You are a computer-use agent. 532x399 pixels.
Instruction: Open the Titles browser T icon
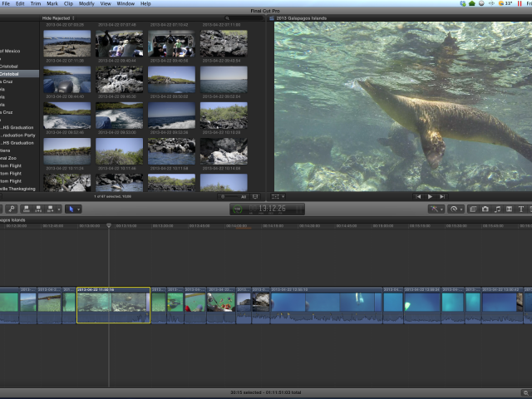[521, 209]
